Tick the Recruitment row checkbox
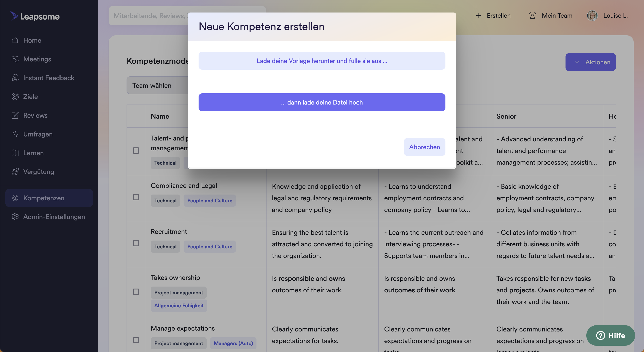The height and width of the screenshot is (352, 644). pos(136,243)
